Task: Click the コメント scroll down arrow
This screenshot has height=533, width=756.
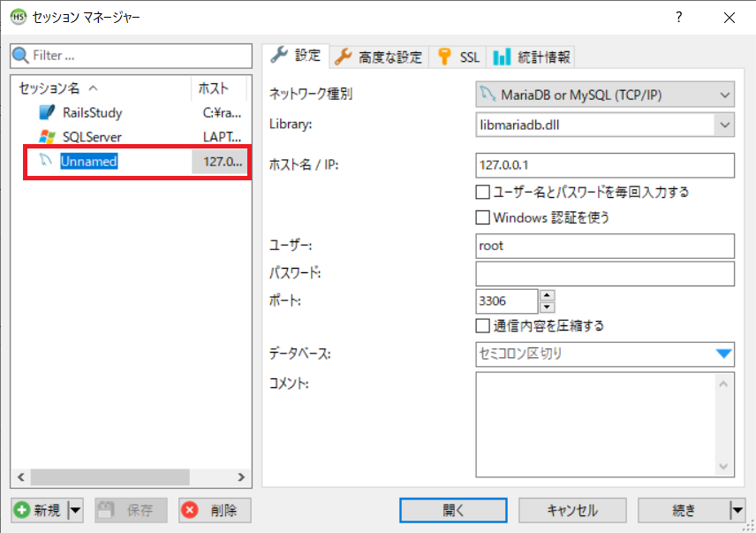Action: [x=723, y=466]
